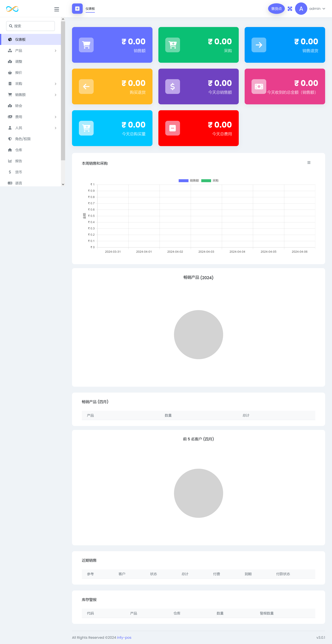Click the 畅销产品 (2024) gray pie chart
The image size is (332, 644).
tap(198, 335)
